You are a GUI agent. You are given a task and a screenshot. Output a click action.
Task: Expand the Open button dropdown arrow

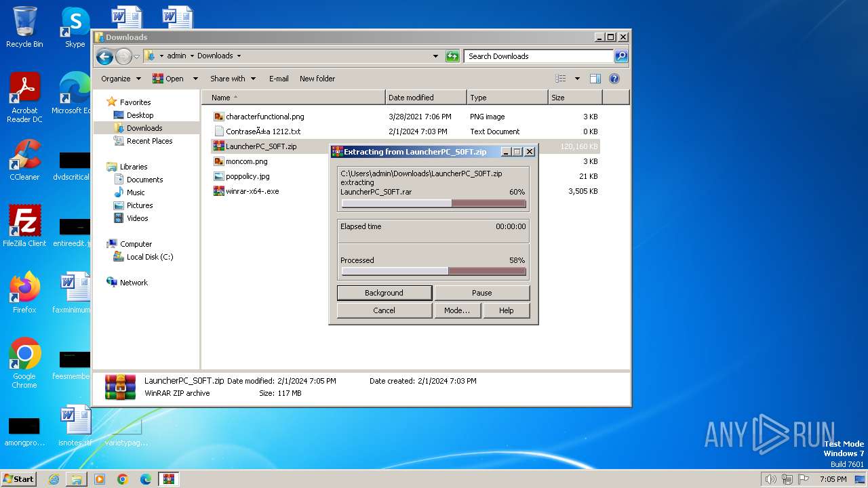pos(195,79)
